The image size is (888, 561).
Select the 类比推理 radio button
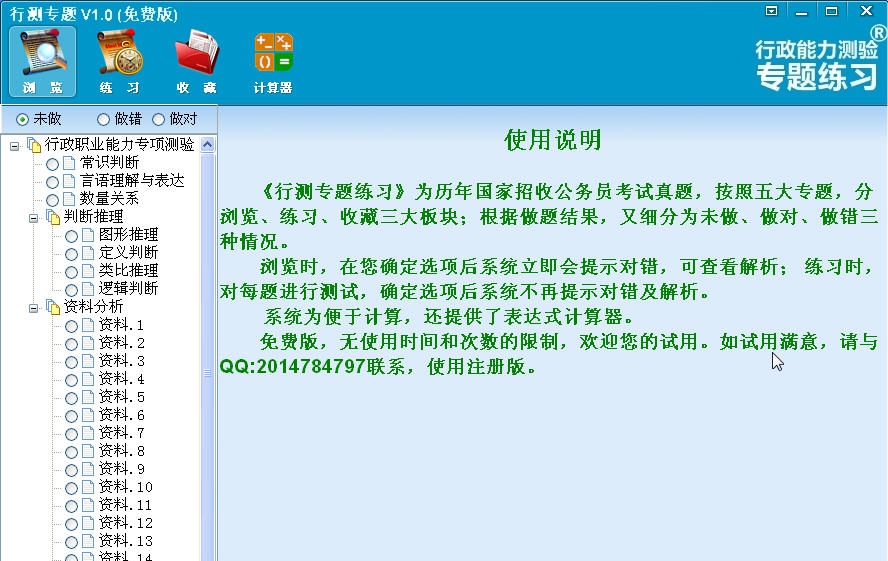click(71, 272)
